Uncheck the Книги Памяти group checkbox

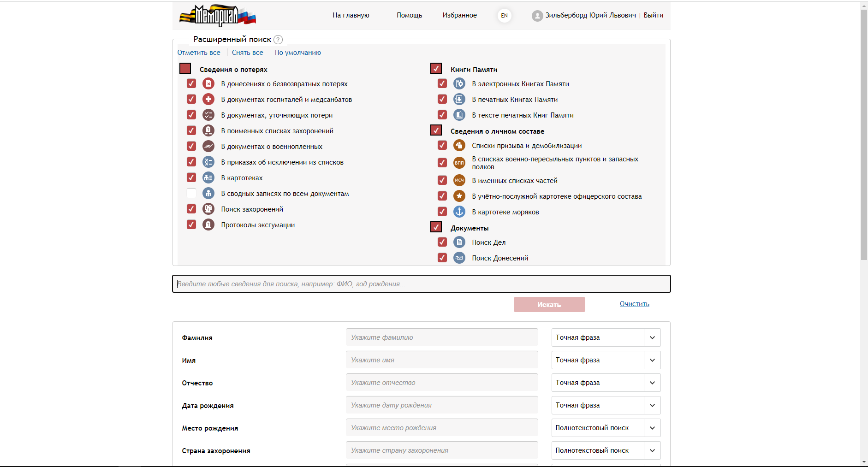pyautogui.click(x=436, y=69)
